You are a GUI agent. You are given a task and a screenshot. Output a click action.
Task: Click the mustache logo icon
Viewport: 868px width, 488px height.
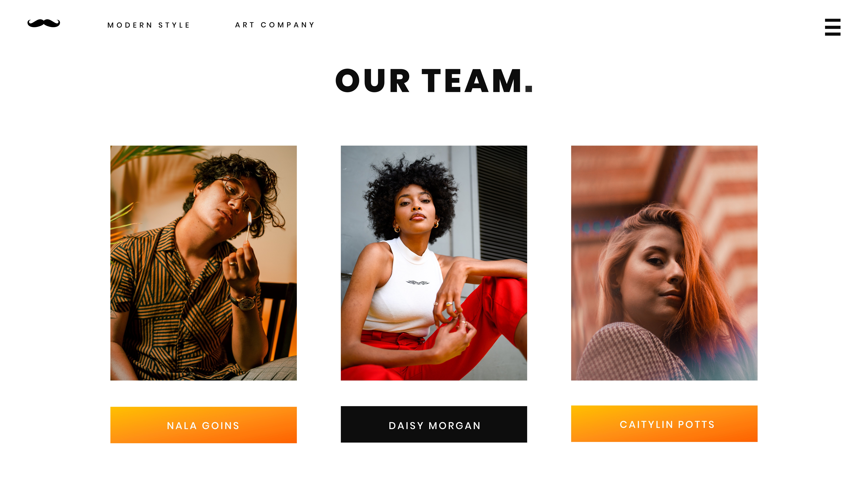click(44, 23)
